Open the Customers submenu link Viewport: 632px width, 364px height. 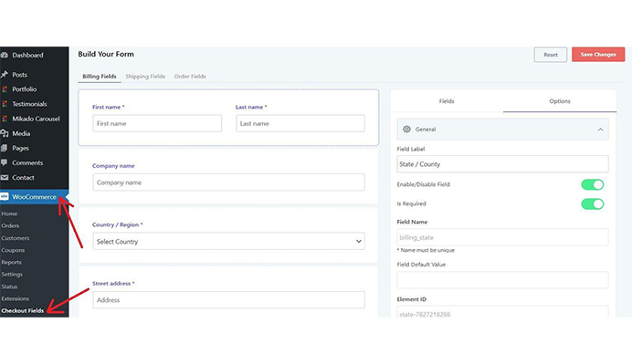(16, 238)
